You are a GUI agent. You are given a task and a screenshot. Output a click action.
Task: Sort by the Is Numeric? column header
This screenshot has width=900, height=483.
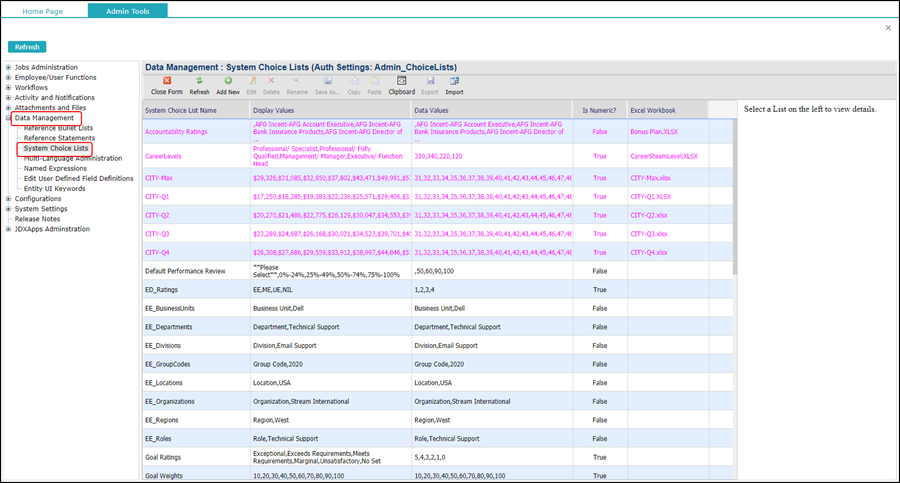coord(599,109)
